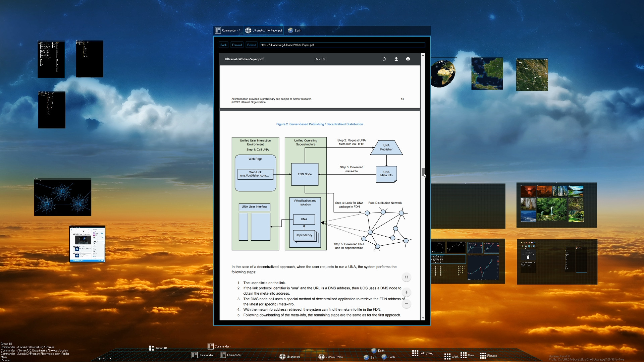Activate fit-to-page control on PDF viewer
The width and height of the screenshot is (644, 362).
tap(407, 277)
